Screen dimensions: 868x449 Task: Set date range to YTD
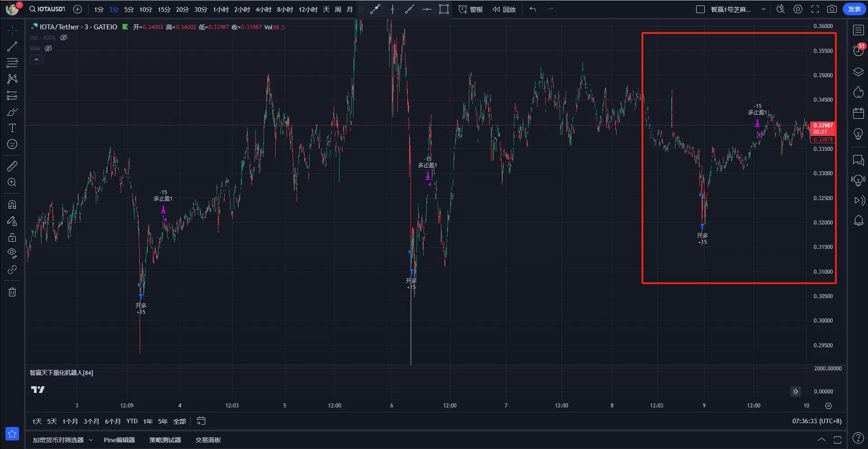[132, 421]
